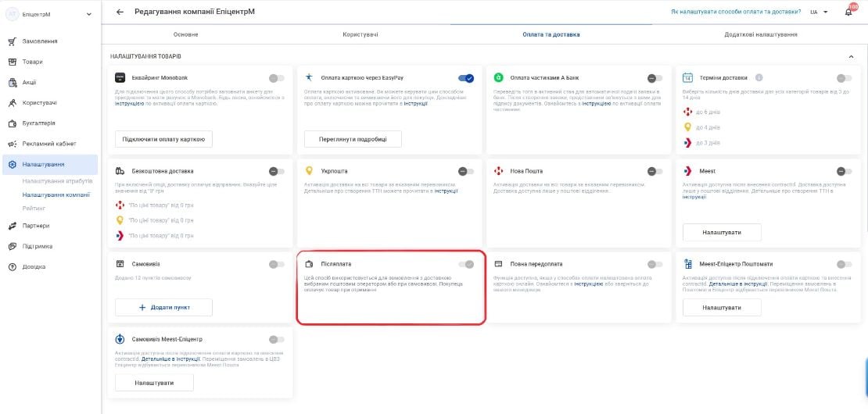Click the Укрпошта yellow logo in card header
The width and height of the screenshot is (868, 414).
tap(310, 171)
